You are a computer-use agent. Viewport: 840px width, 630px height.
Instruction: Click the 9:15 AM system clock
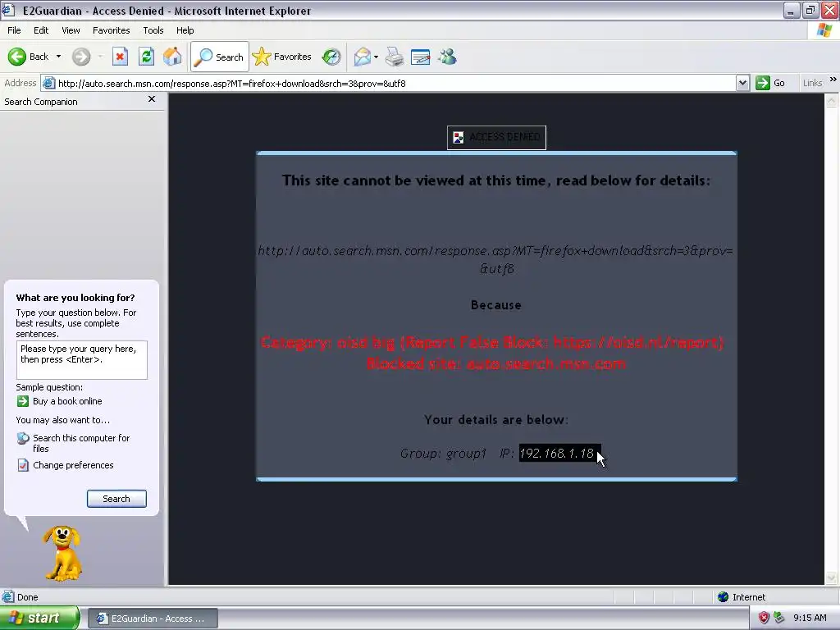point(810,618)
